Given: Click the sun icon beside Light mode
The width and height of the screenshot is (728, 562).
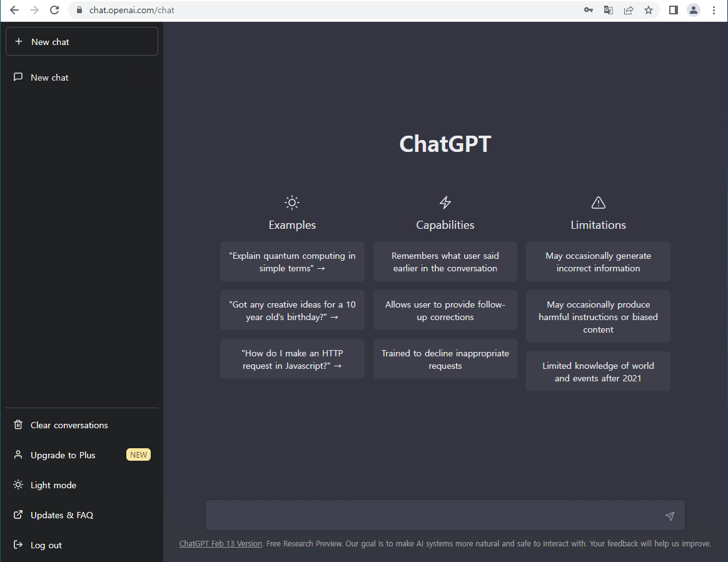Looking at the screenshot, I should click(x=18, y=484).
